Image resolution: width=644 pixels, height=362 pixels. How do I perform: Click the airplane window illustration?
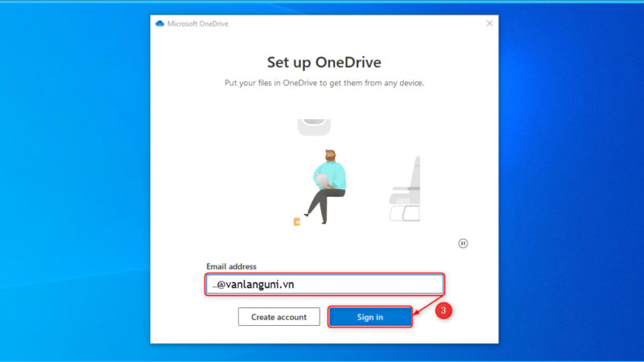tap(314, 127)
